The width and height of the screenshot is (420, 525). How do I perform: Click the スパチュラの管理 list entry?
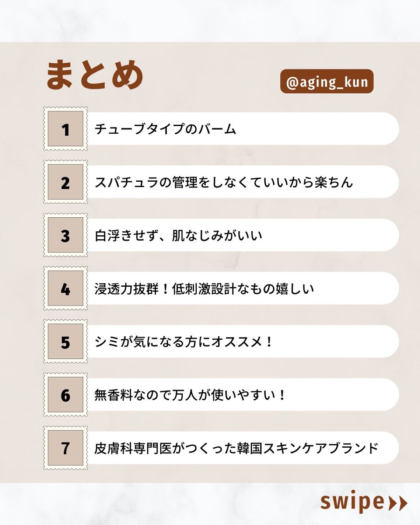[241, 182]
